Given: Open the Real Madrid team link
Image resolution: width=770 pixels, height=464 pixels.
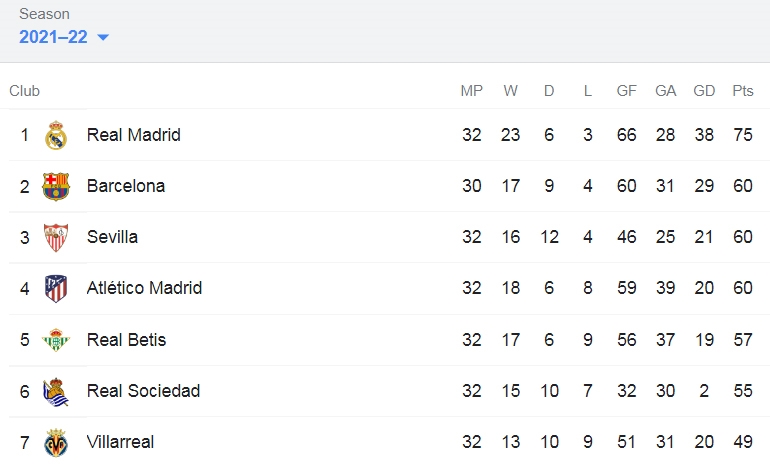Looking at the screenshot, I should coord(134,135).
